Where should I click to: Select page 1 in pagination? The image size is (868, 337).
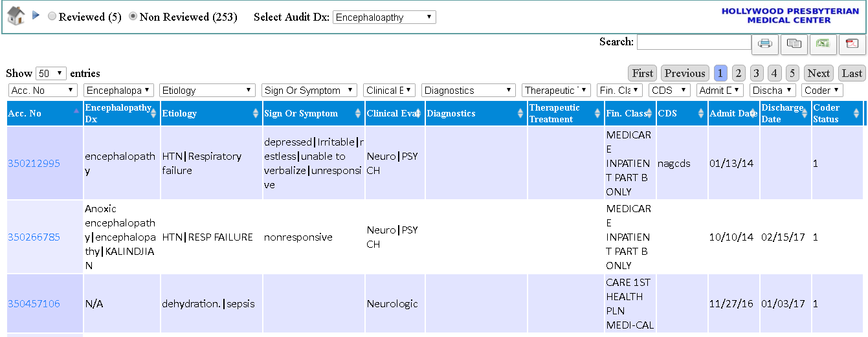tap(720, 73)
